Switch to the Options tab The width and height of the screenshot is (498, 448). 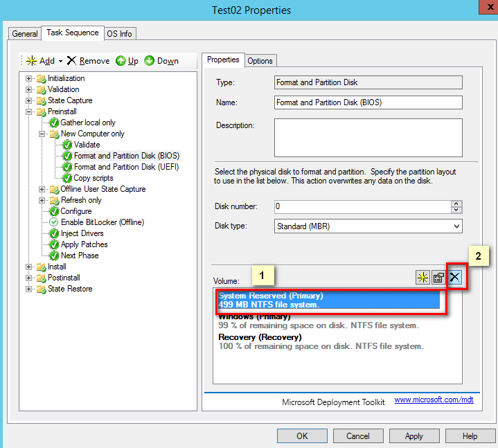(x=260, y=61)
